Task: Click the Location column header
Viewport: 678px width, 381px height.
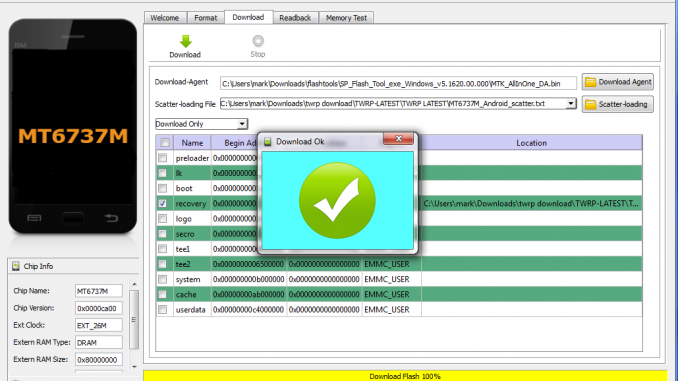Action: point(531,143)
